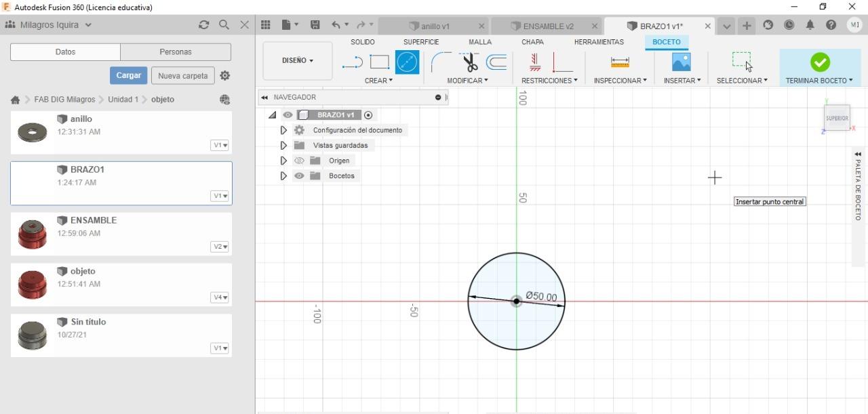
Task: Open the extensions icon
Action: 768,25
